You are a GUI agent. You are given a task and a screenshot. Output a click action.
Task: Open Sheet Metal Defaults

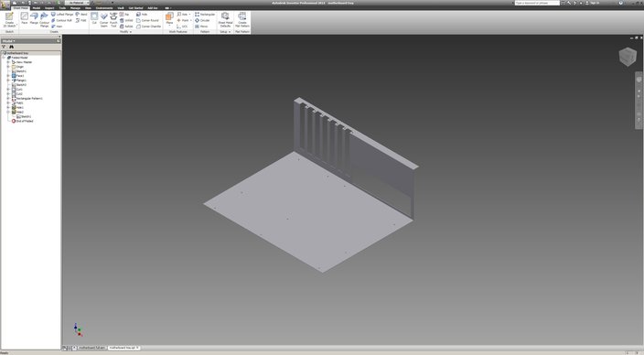(x=225, y=20)
